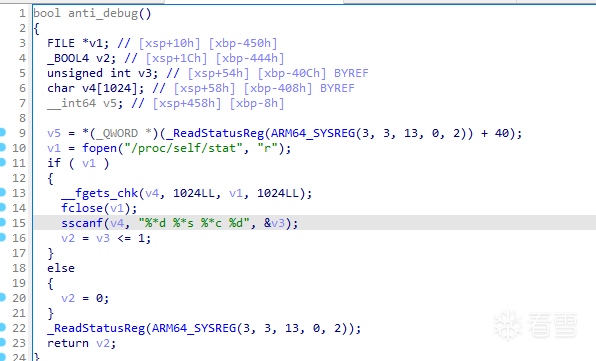Viewport: 596px width, 361px height.
Task: Click v2 = 0 assignment
Action: [x=85, y=298]
